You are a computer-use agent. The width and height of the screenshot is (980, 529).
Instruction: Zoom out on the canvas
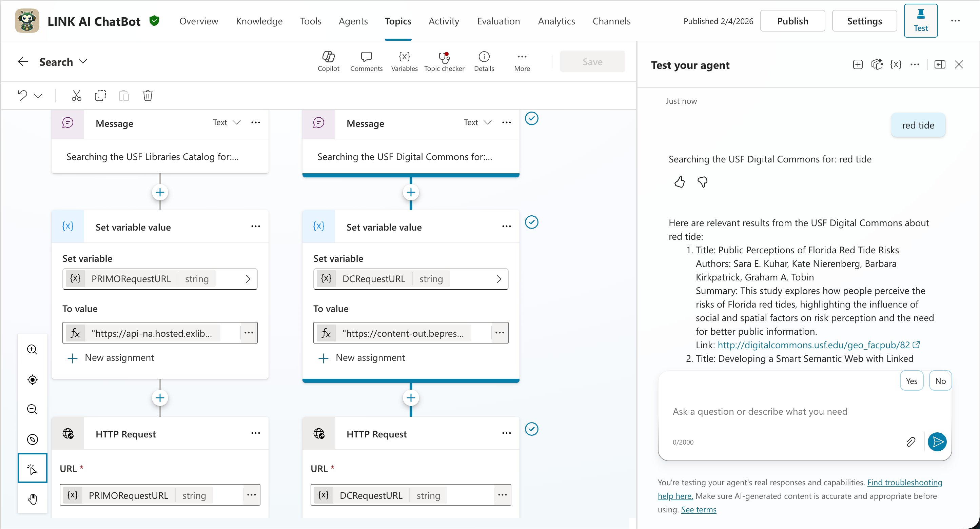coord(32,409)
